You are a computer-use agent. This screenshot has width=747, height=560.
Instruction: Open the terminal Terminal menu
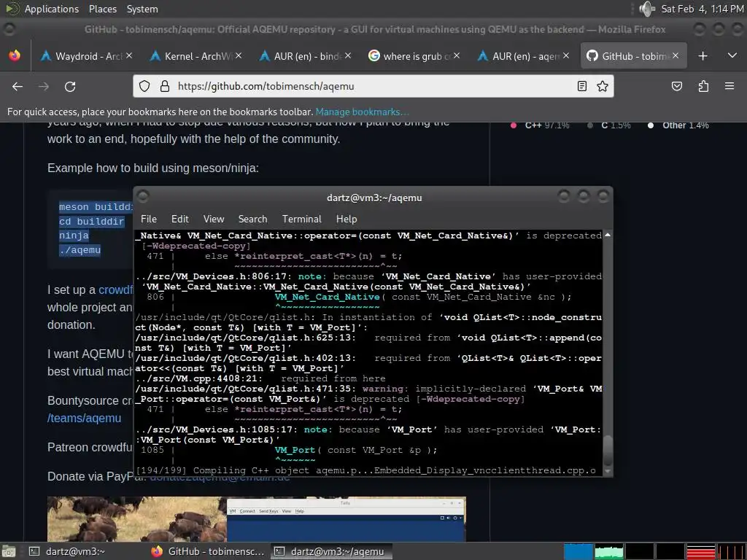(x=301, y=219)
